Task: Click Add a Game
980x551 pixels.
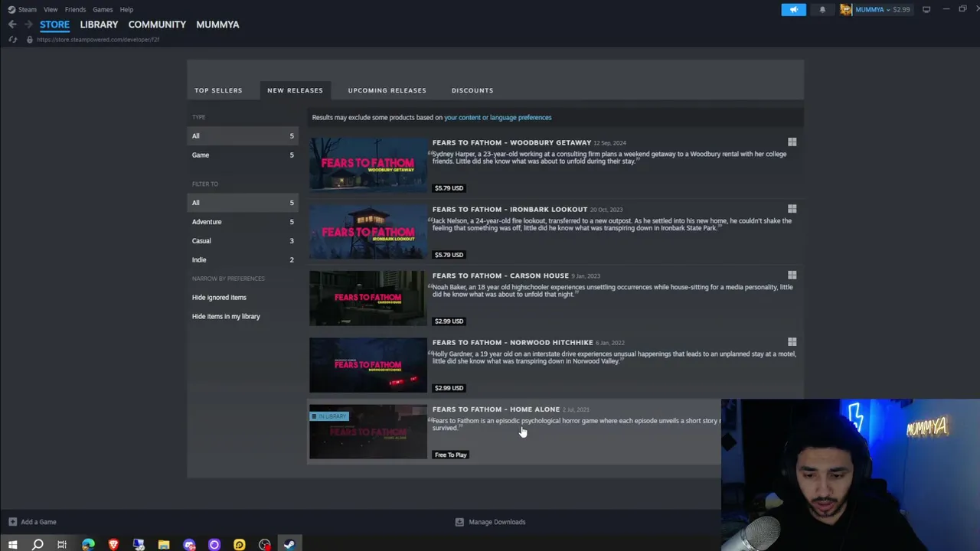Action: [32, 522]
